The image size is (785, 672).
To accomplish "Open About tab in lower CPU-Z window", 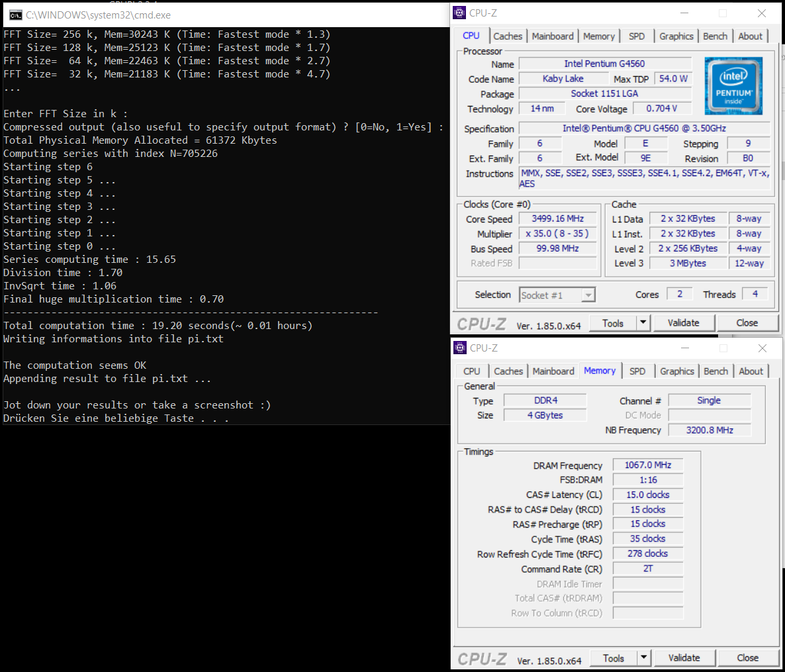I will click(x=751, y=371).
